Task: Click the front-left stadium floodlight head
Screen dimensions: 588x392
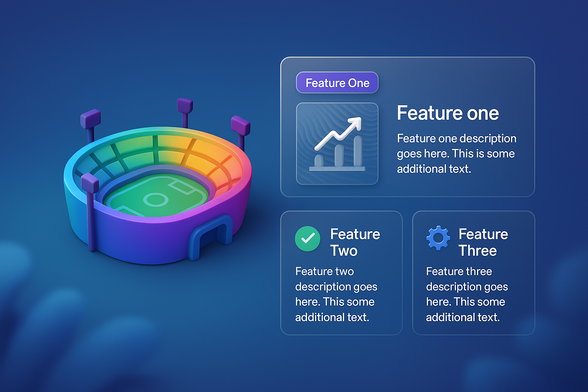Action: (90, 183)
